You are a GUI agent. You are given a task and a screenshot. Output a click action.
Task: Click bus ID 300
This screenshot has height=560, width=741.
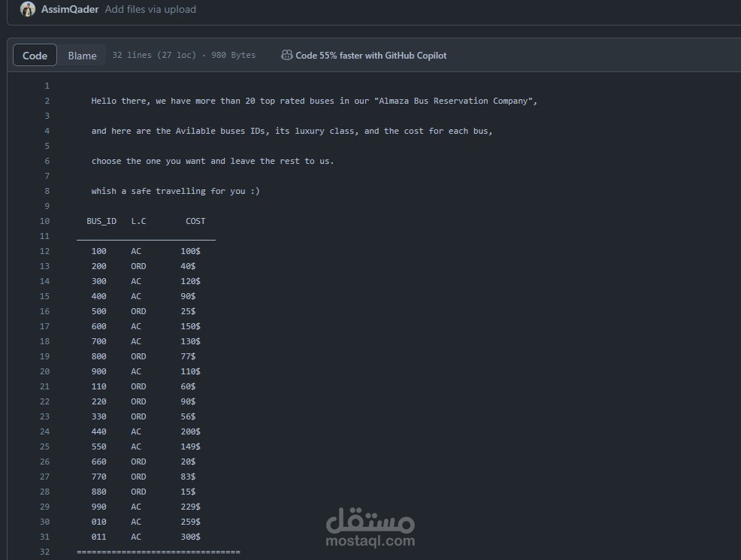[x=98, y=281]
